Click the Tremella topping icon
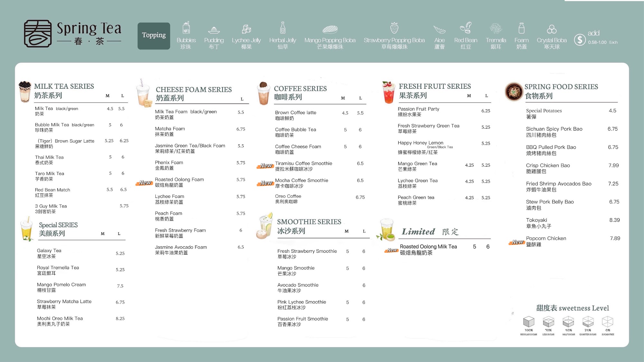 pos(496,29)
